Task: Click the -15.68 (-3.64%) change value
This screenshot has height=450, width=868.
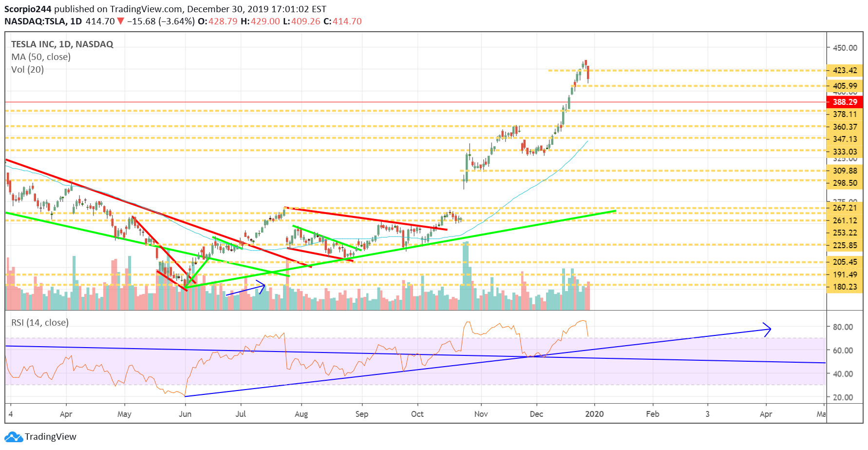Action: [x=161, y=21]
